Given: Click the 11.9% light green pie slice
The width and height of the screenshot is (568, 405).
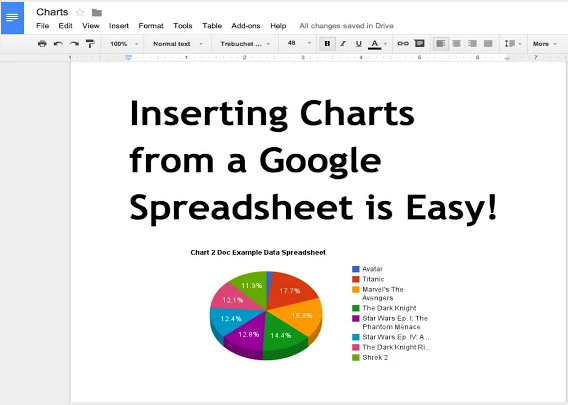Looking at the screenshot, I should click(252, 286).
